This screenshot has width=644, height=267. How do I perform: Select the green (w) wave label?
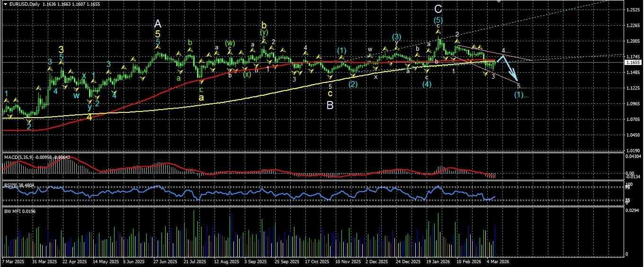click(x=230, y=43)
